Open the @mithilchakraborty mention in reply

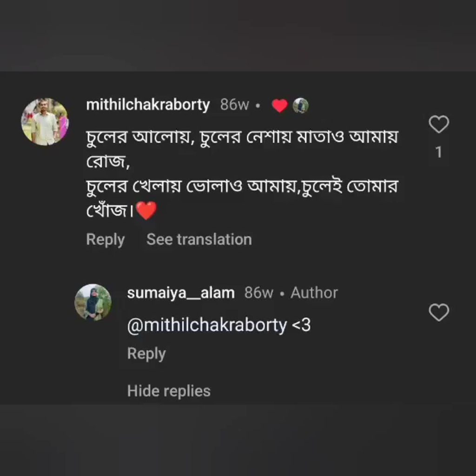pos(207,325)
